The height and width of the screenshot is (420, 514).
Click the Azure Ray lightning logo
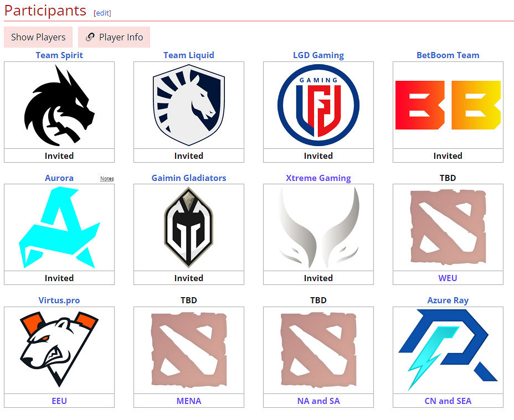click(x=448, y=350)
